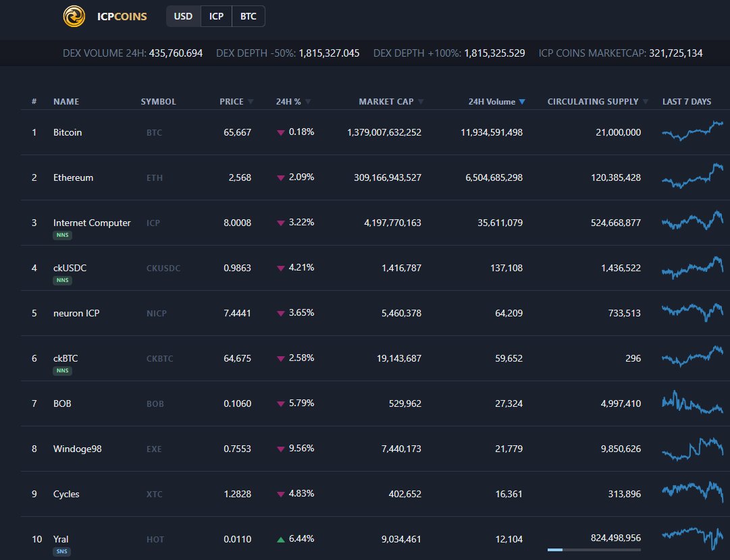Open BOB coin page
Screen dimensions: 730x560
coord(62,403)
